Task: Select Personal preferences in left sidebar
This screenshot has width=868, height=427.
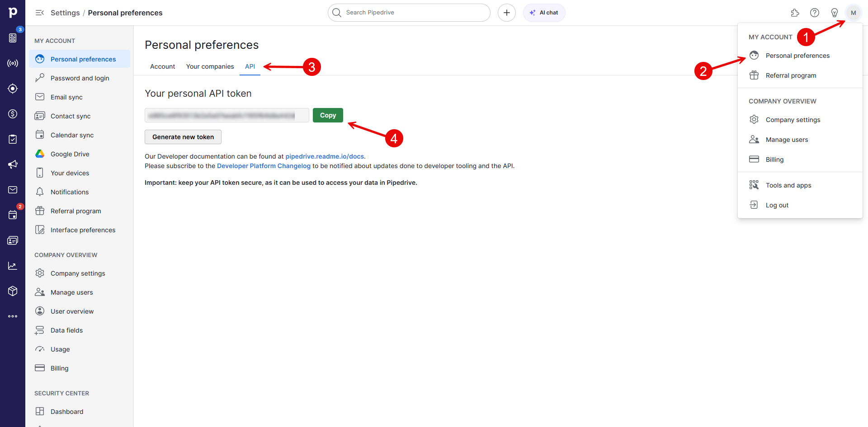Action: 80,59
